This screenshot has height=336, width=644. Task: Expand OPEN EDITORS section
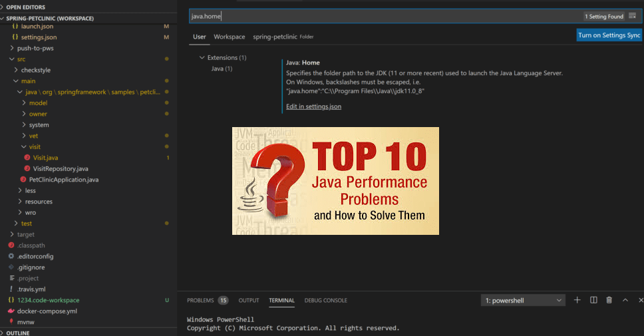click(x=25, y=7)
